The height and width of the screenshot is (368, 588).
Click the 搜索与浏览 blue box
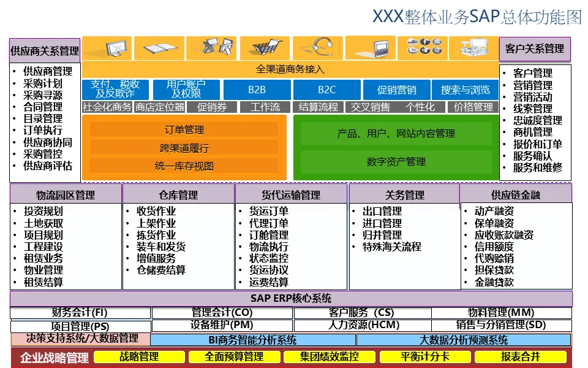pyautogui.click(x=466, y=90)
